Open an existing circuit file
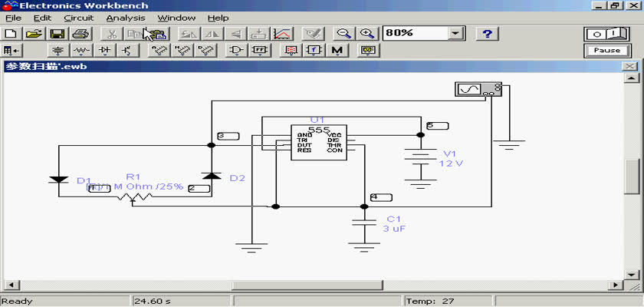The height and width of the screenshot is (307, 644). (x=35, y=33)
